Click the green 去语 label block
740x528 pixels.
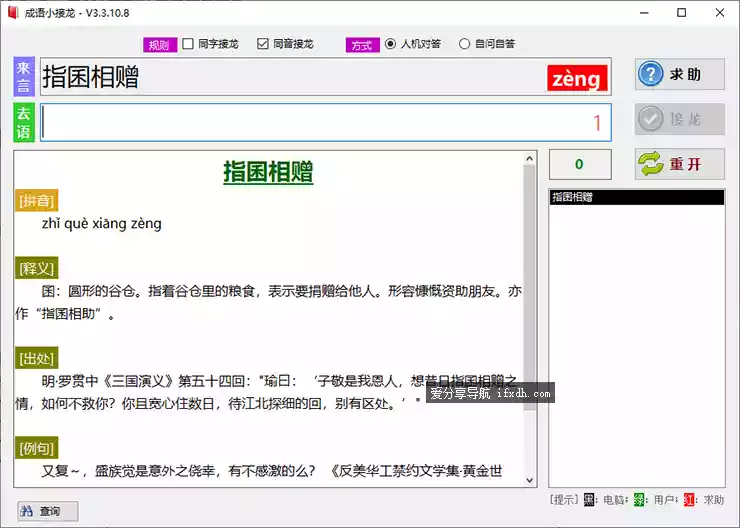click(x=24, y=122)
